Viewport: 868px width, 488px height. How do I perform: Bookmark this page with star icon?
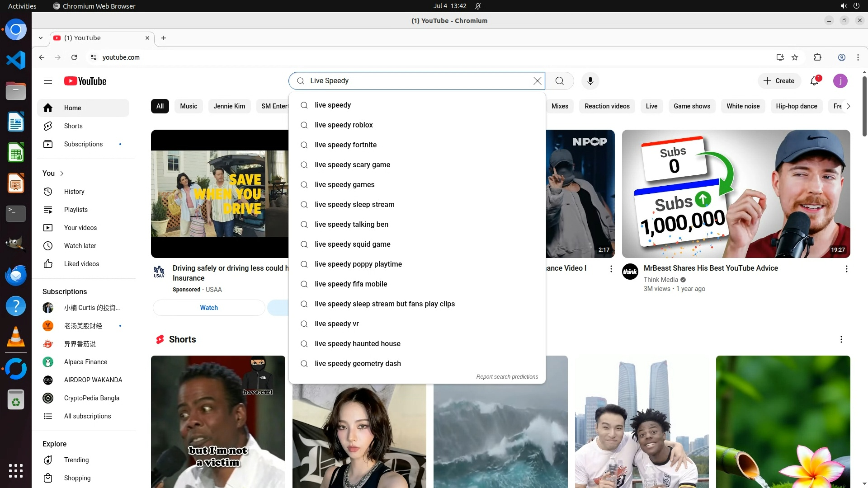[x=795, y=57]
